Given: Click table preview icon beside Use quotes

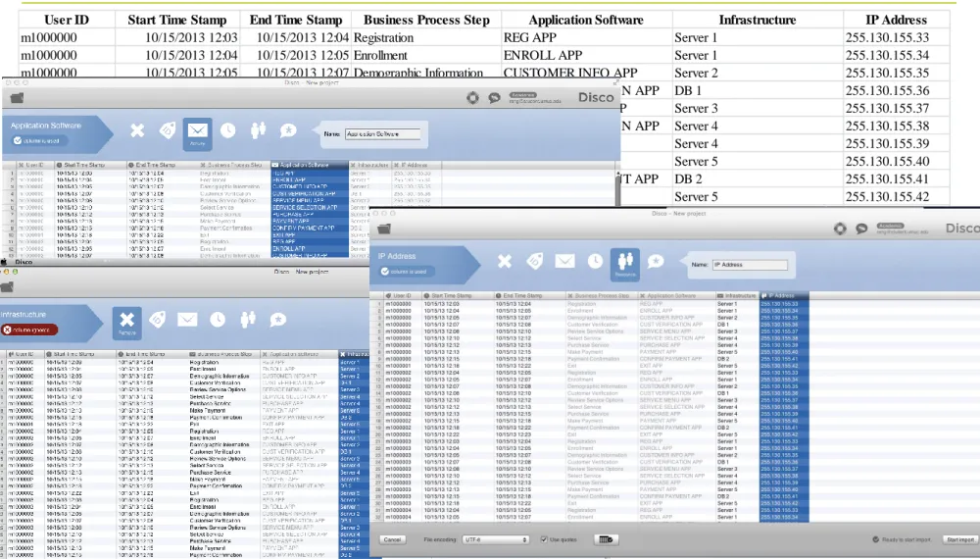Looking at the screenshot, I should [x=605, y=539].
